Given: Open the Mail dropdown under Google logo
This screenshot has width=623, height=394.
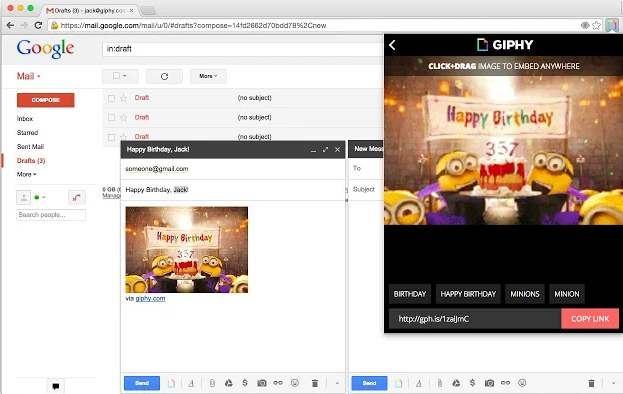Looking at the screenshot, I should (x=29, y=76).
